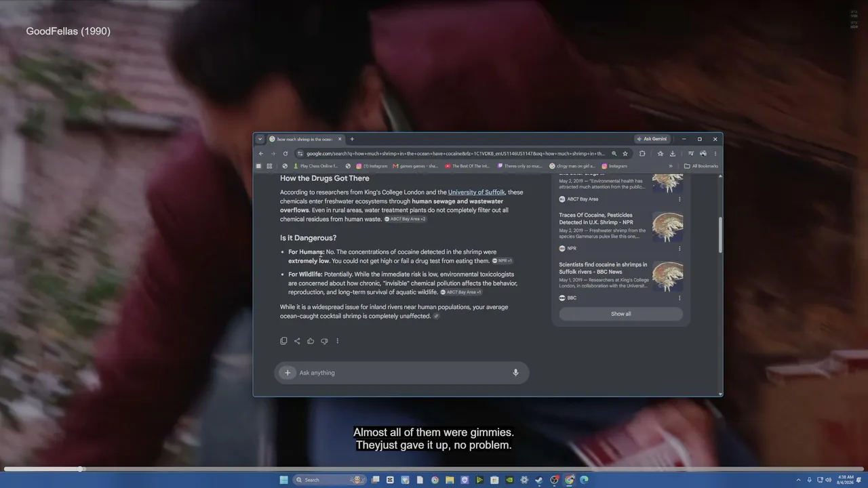Click the plus icon in the Ask anything box
868x488 pixels.
tap(288, 373)
